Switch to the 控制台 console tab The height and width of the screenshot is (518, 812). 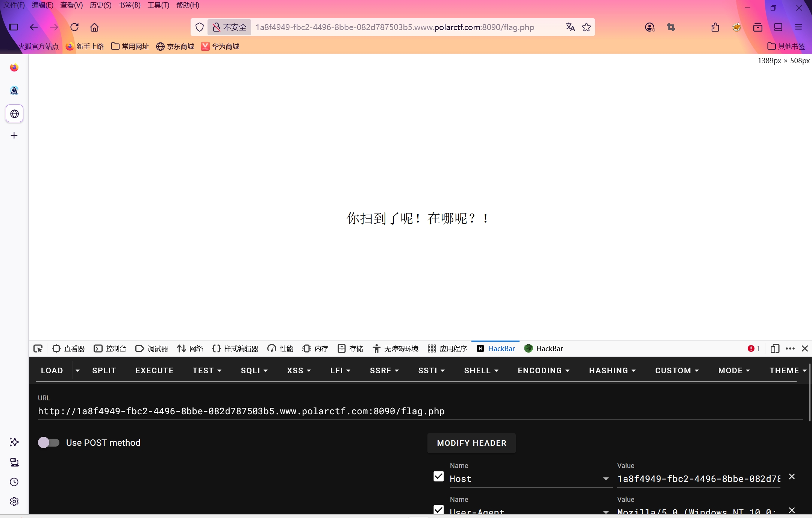click(110, 348)
